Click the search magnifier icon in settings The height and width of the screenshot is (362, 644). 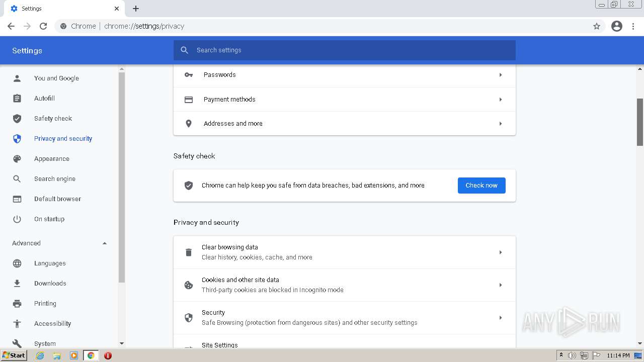185,50
